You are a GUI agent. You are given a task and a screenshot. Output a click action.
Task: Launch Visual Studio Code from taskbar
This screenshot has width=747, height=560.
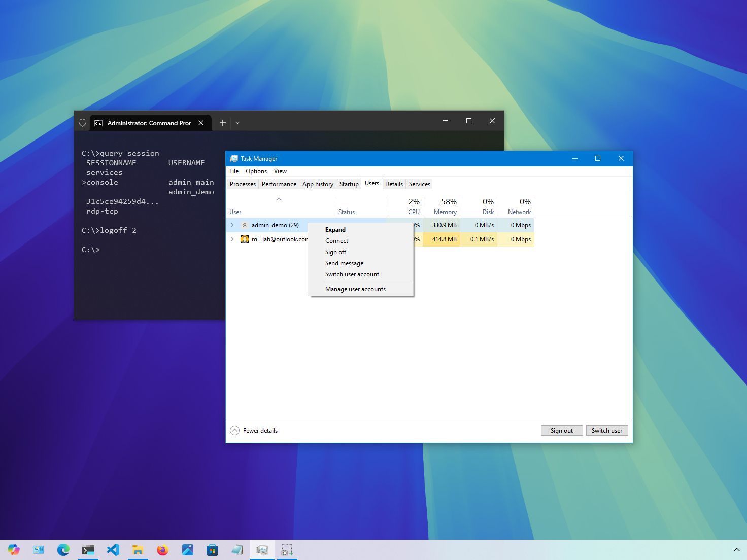113,550
